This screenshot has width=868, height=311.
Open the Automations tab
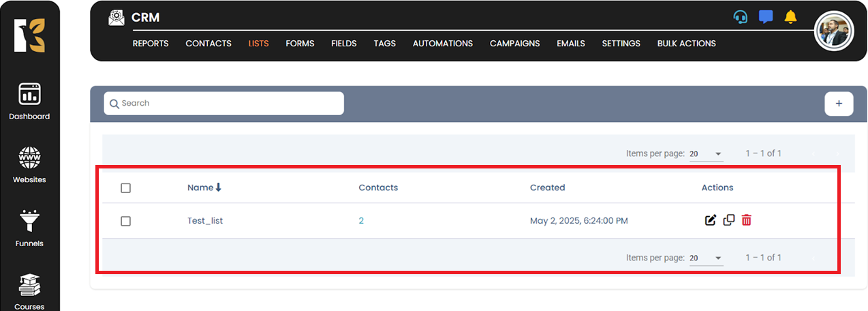(x=442, y=44)
